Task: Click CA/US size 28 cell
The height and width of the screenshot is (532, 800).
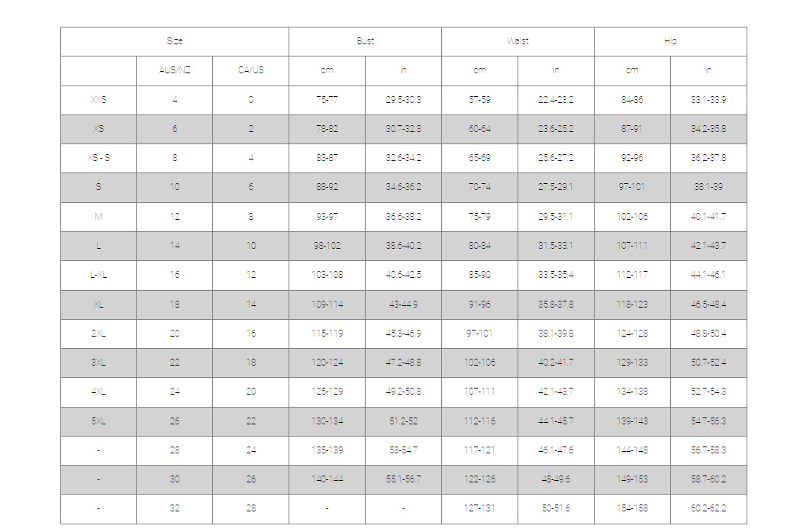Action: coord(250,508)
